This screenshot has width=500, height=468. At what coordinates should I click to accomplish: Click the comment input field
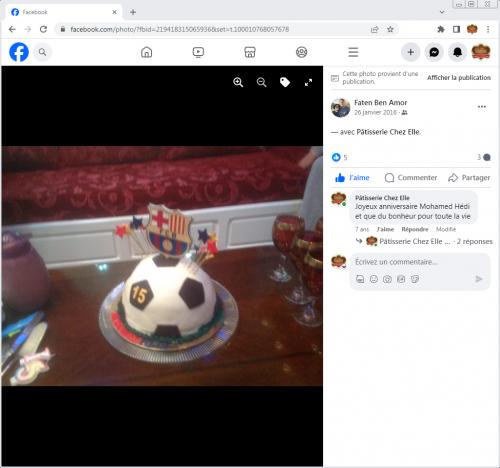tap(420, 262)
